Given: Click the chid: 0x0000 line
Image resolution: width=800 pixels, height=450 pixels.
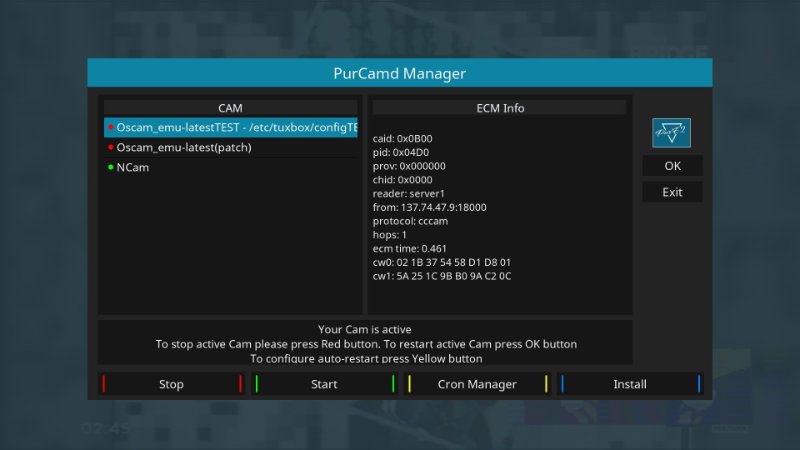Looking at the screenshot, I should tap(403, 180).
